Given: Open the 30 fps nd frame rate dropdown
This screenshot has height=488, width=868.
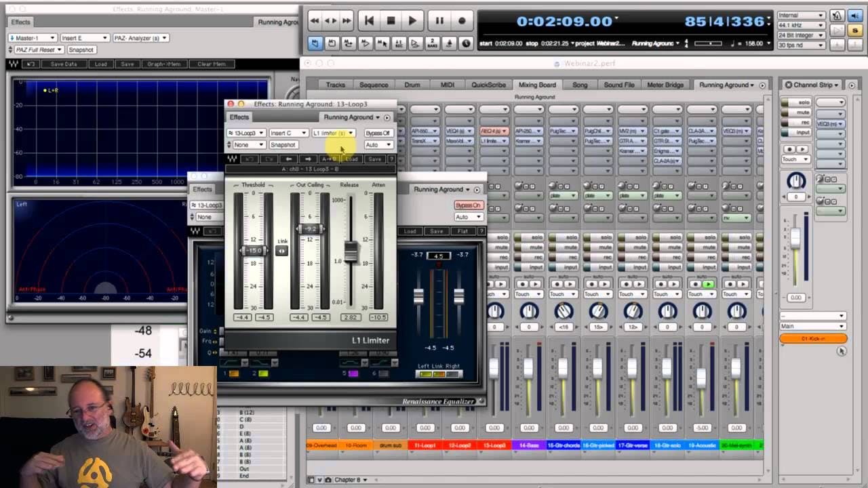Looking at the screenshot, I should click(x=801, y=45).
